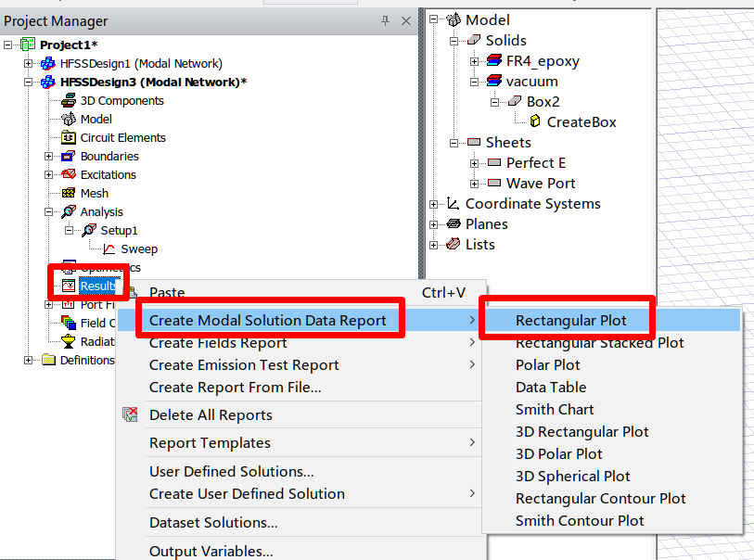
Task: Click the Excitations icon
Action: 69,174
